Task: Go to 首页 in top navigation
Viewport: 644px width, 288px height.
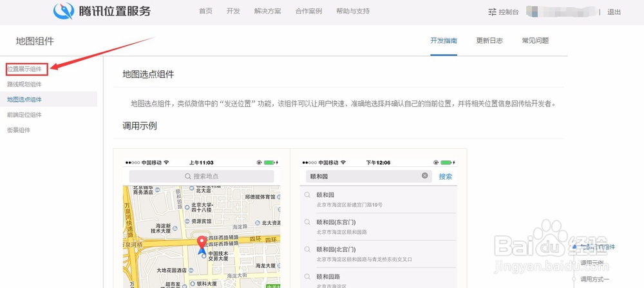Action: [x=206, y=11]
